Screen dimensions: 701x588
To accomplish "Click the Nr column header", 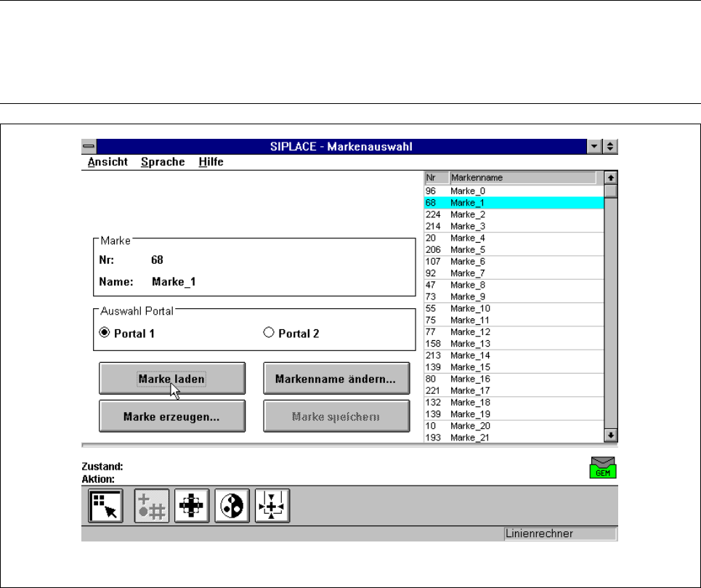I will pyautogui.click(x=437, y=177).
